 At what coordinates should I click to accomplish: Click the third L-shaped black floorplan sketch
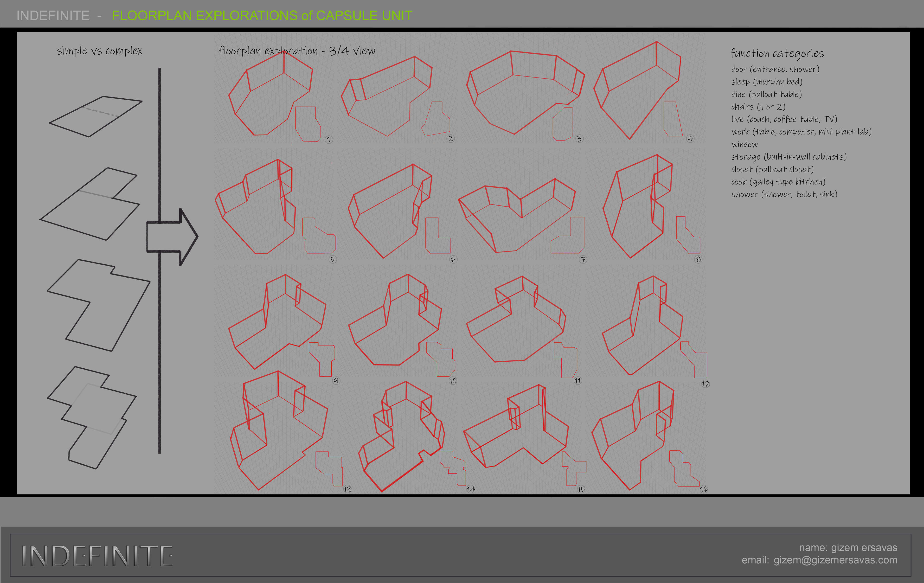(x=99, y=306)
